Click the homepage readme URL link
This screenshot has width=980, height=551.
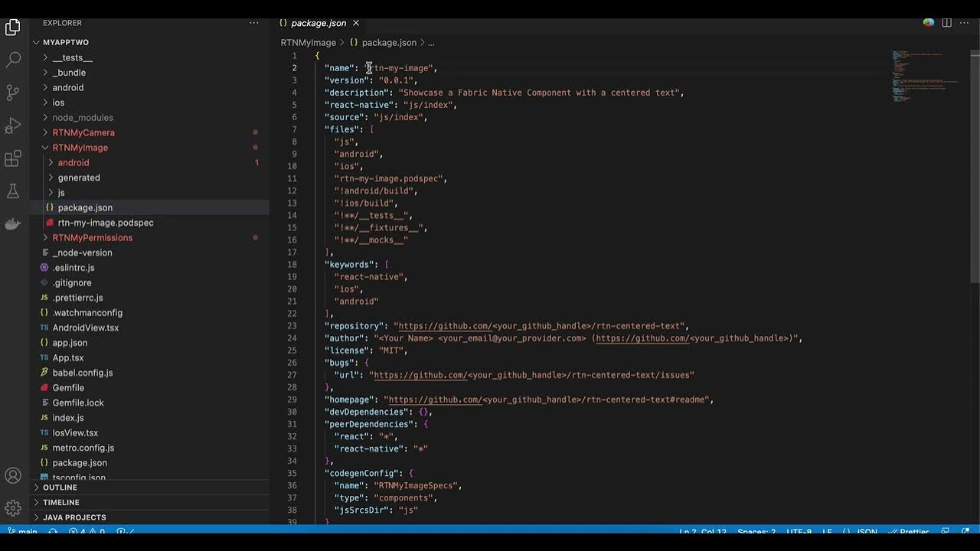[x=548, y=399]
